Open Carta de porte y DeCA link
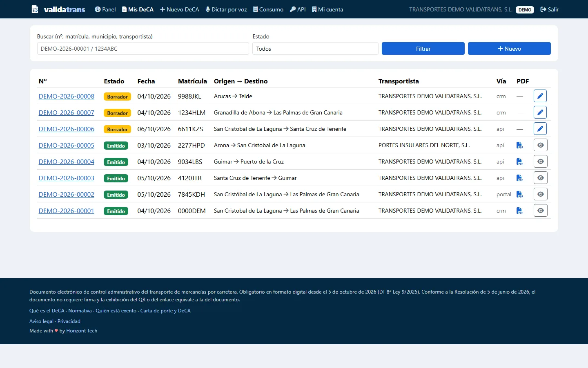588x368 pixels. click(x=165, y=311)
